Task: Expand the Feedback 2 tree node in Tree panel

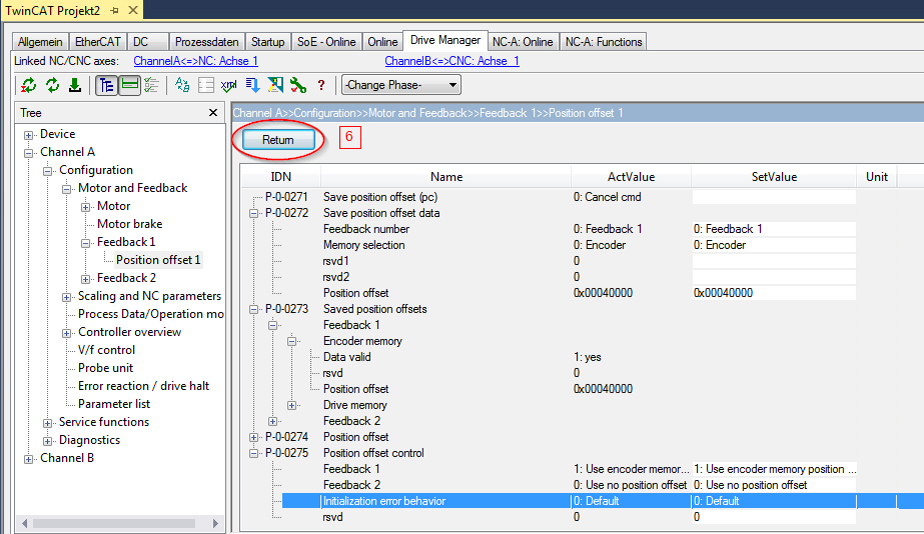Action: pyautogui.click(x=85, y=279)
